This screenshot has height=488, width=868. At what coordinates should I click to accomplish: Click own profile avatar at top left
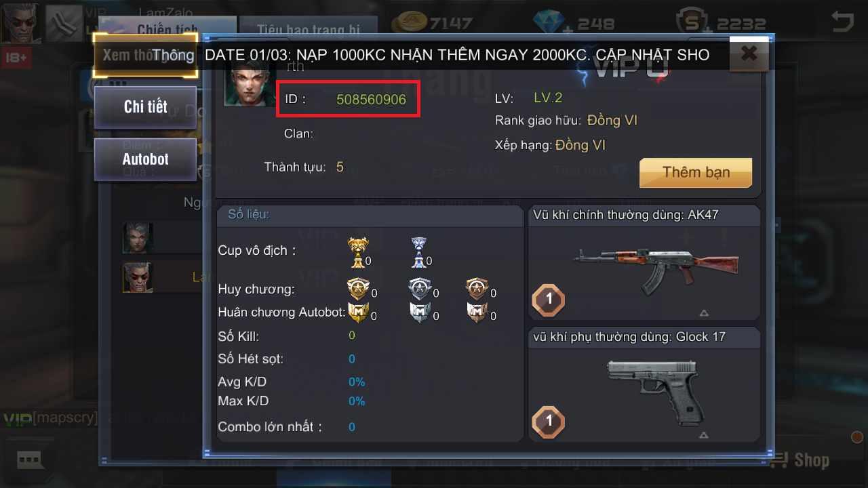point(20,23)
